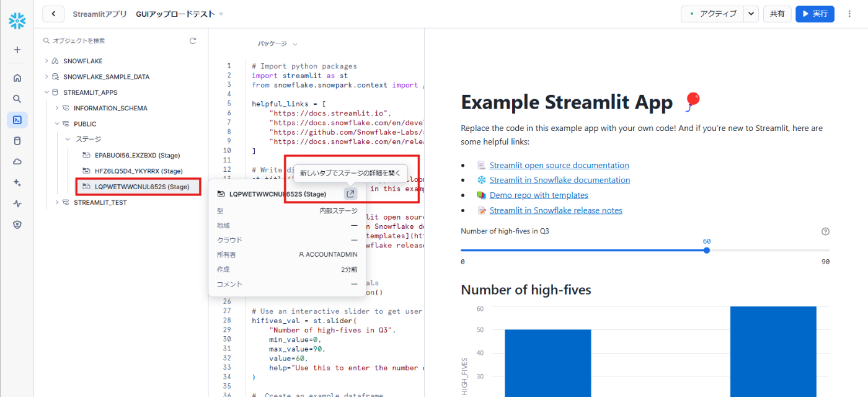Screen dimensions: 868x397
Task: Click the slider help question mark icon
Action: [x=825, y=231]
